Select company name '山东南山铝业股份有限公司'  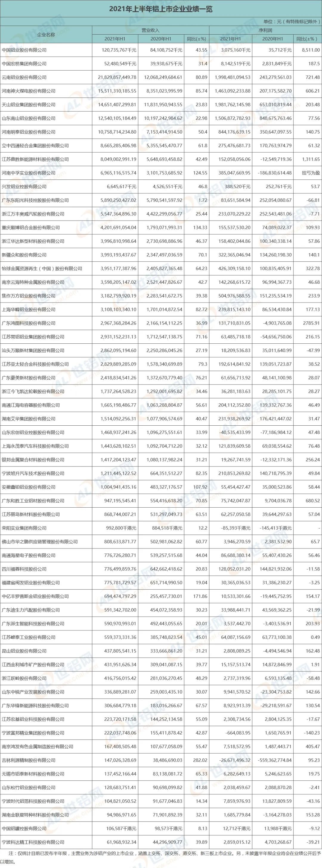click(28, 118)
